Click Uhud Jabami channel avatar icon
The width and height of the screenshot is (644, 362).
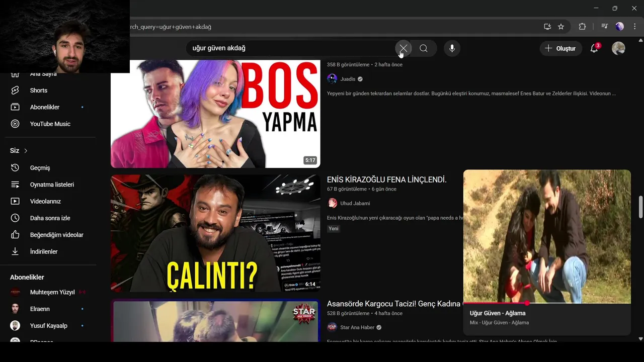tap(332, 203)
